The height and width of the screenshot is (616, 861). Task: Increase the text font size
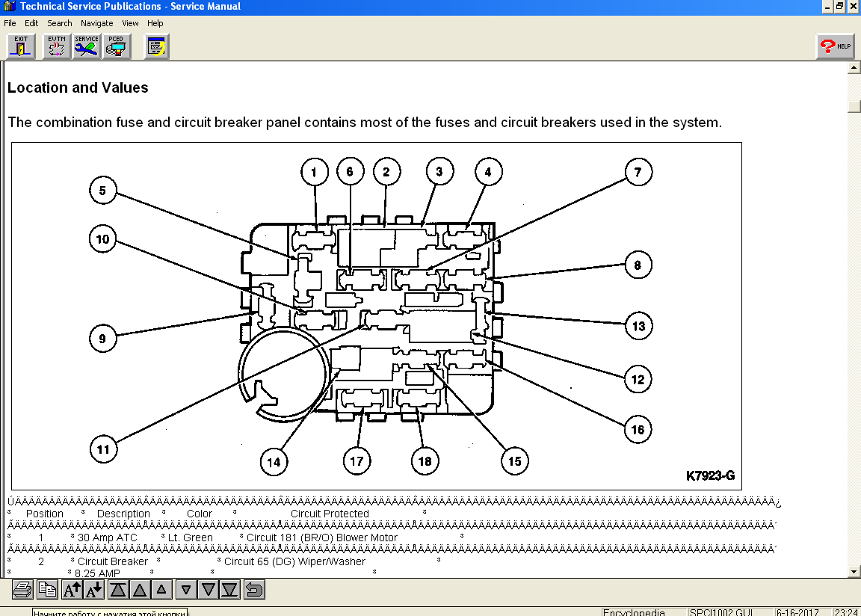72,590
